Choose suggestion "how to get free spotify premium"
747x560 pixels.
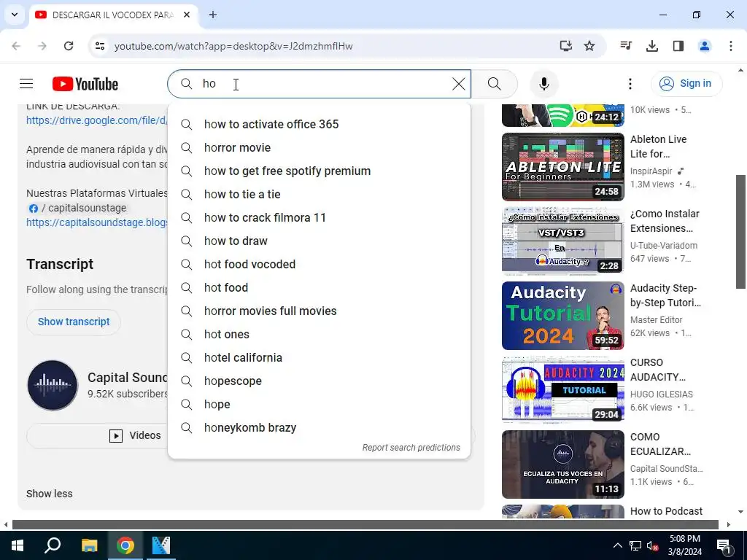tap(320, 171)
